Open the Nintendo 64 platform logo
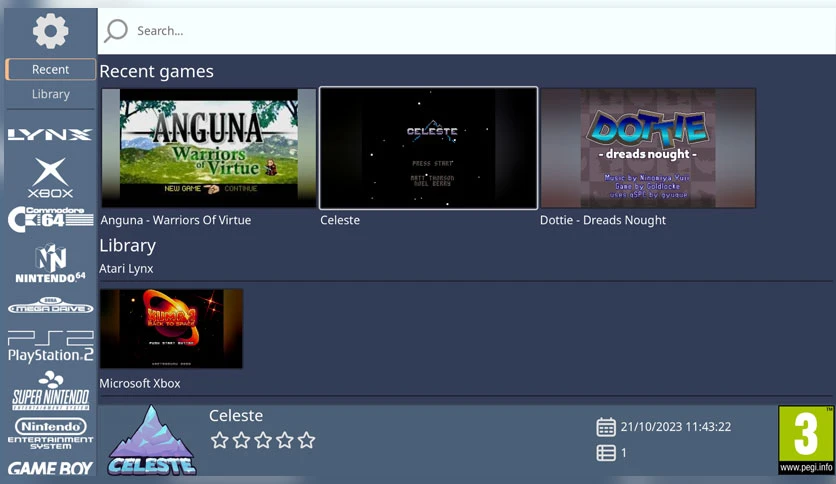 [x=51, y=263]
